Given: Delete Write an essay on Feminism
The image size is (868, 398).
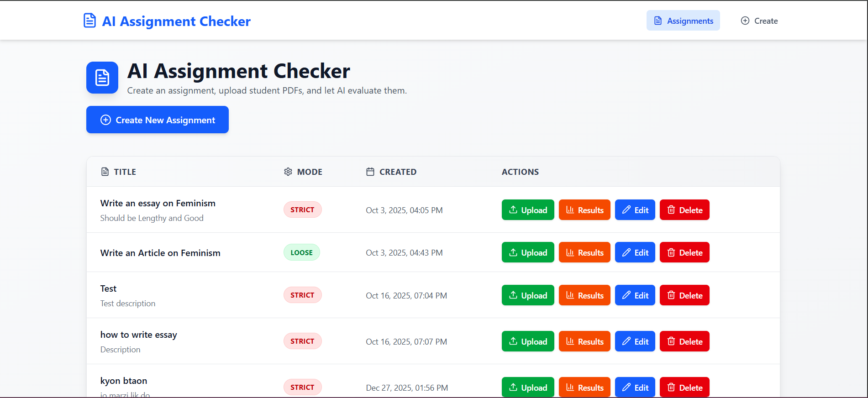Looking at the screenshot, I should click(684, 210).
